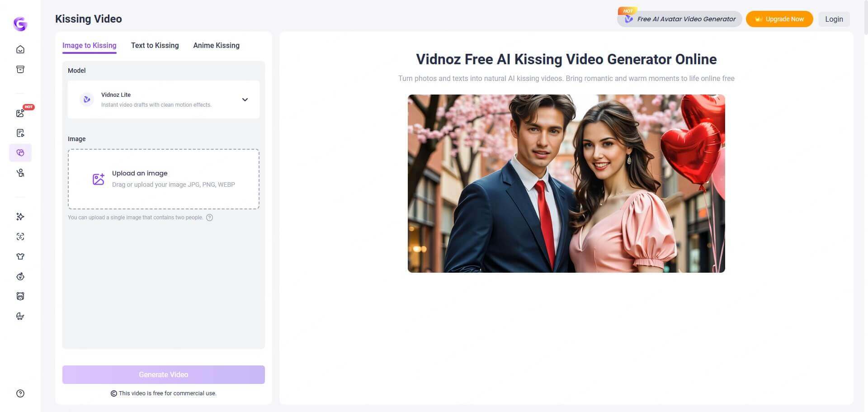Viewport: 868px width, 412px height.
Task: Expand the Vidnoz Lite model dropdown
Action: coord(245,99)
